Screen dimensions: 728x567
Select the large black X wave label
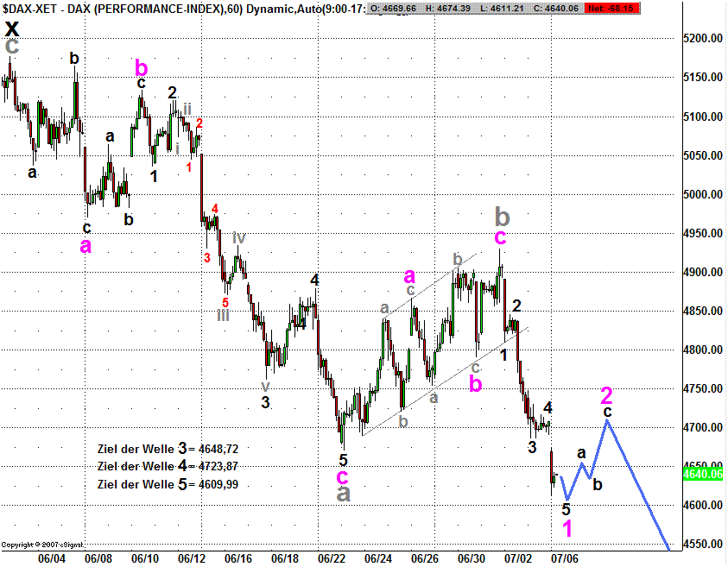pos(12,26)
